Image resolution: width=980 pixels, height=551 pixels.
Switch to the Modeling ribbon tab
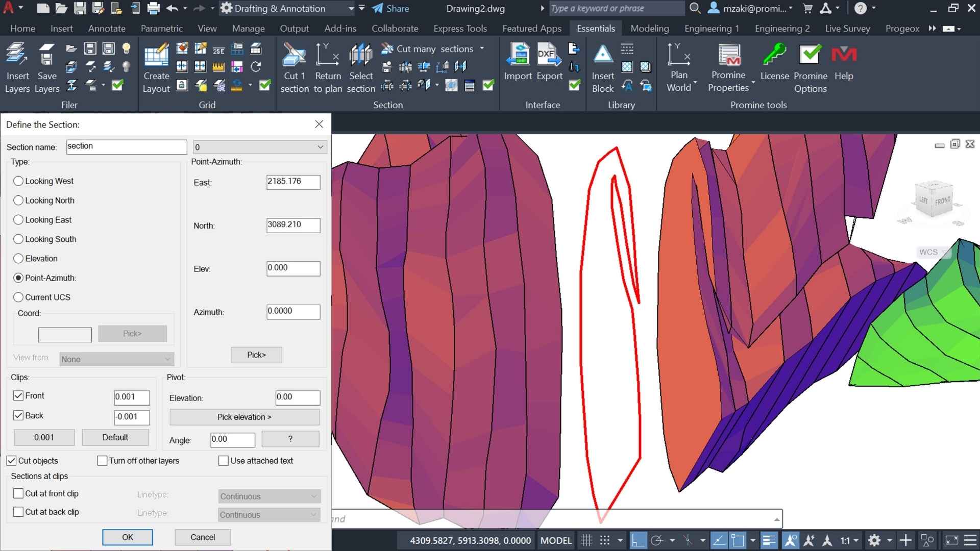[649, 29]
